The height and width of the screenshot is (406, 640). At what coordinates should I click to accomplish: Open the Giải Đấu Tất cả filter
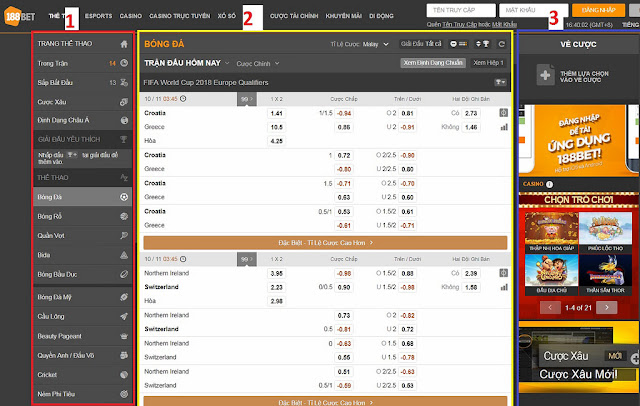421,44
